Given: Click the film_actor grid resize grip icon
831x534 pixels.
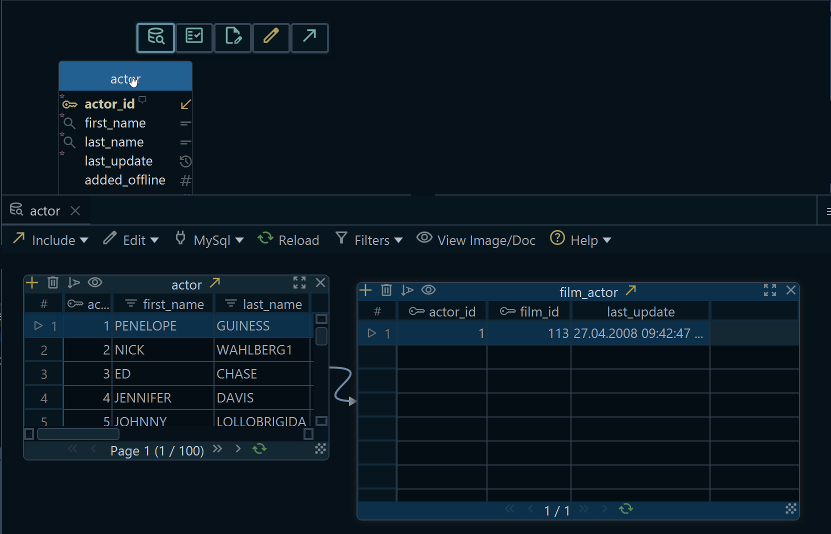Looking at the screenshot, I should pos(791,509).
